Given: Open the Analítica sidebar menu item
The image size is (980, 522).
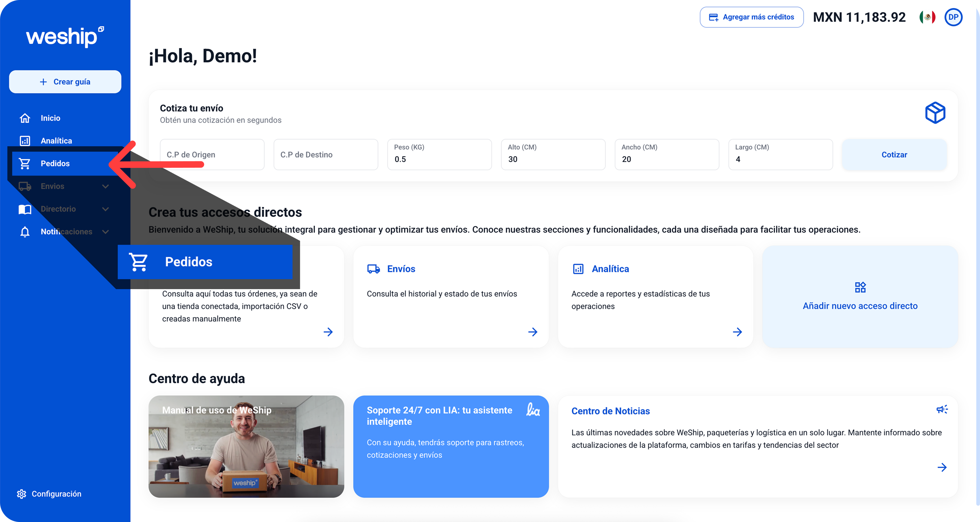Looking at the screenshot, I should point(56,141).
